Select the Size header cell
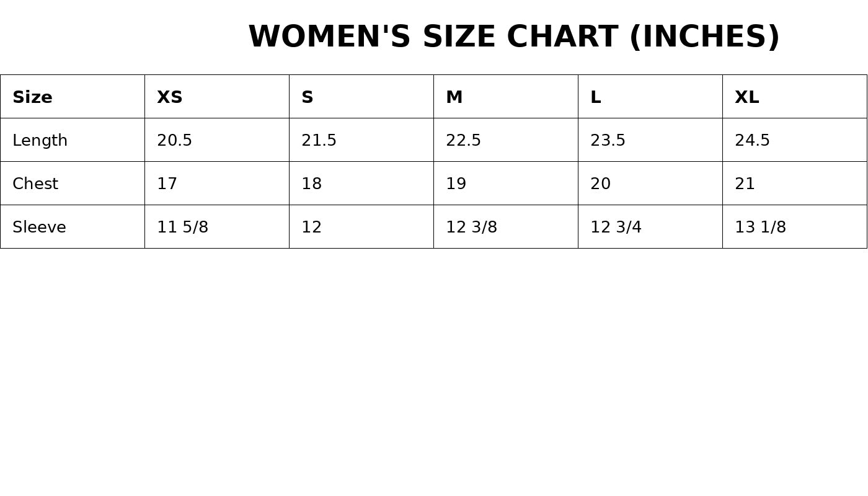This screenshot has height=496, width=868. point(33,97)
